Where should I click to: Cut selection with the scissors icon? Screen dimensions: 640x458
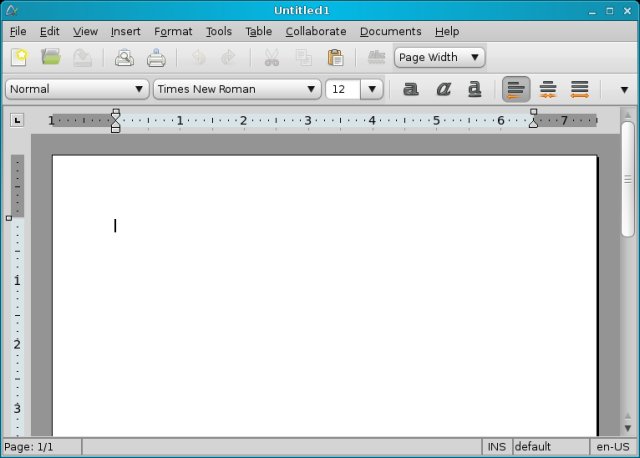pos(272,57)
